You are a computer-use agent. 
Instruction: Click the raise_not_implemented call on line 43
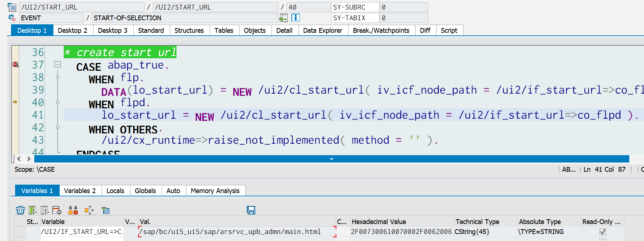click(x=270, y=140)
